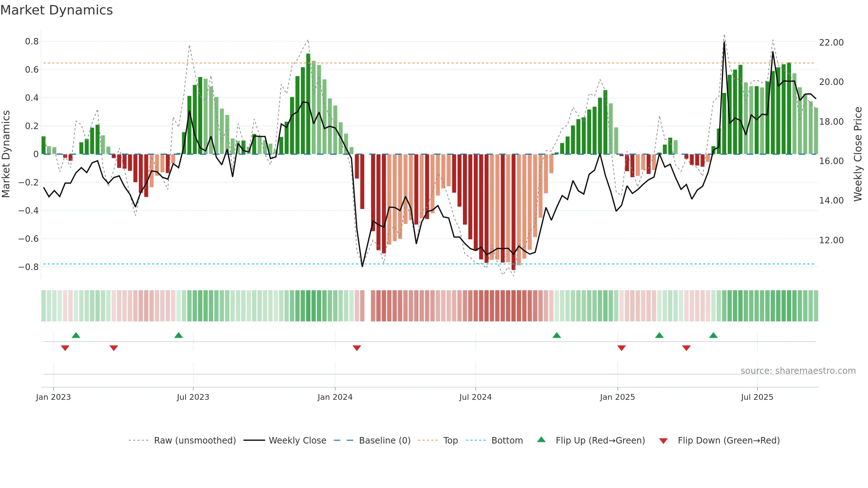Click the 0.6 tick on the left axis

pos(32,70)
